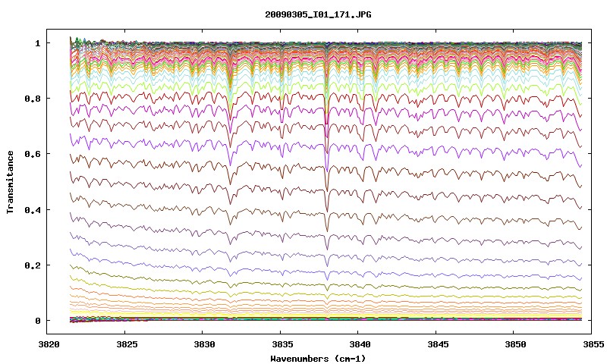The width and height of the screenshot is (607, 364).
Task: Click the x-axis value 3825
Action: click(x=127, y=344)
